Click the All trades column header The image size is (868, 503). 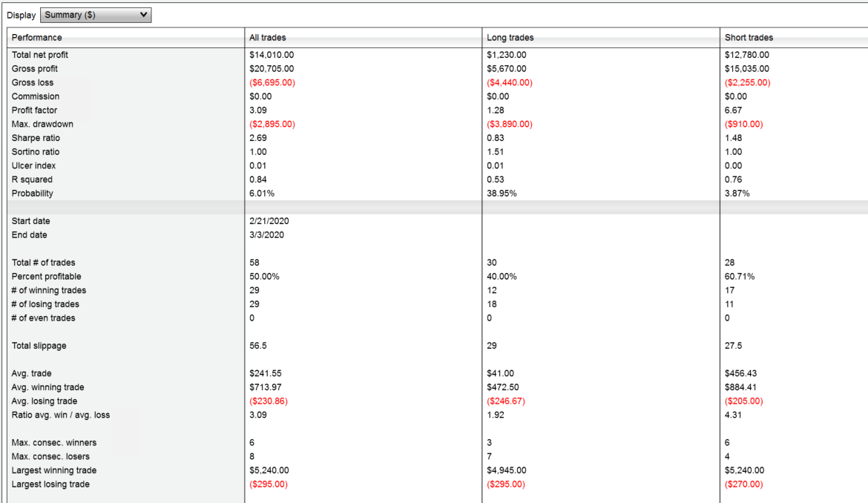267,38
